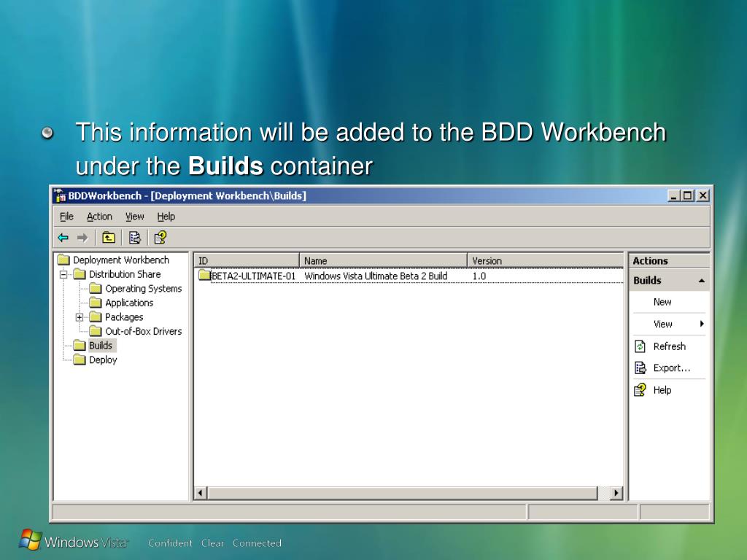Click the horizontal scrollbar track

(x=604, y=493)
